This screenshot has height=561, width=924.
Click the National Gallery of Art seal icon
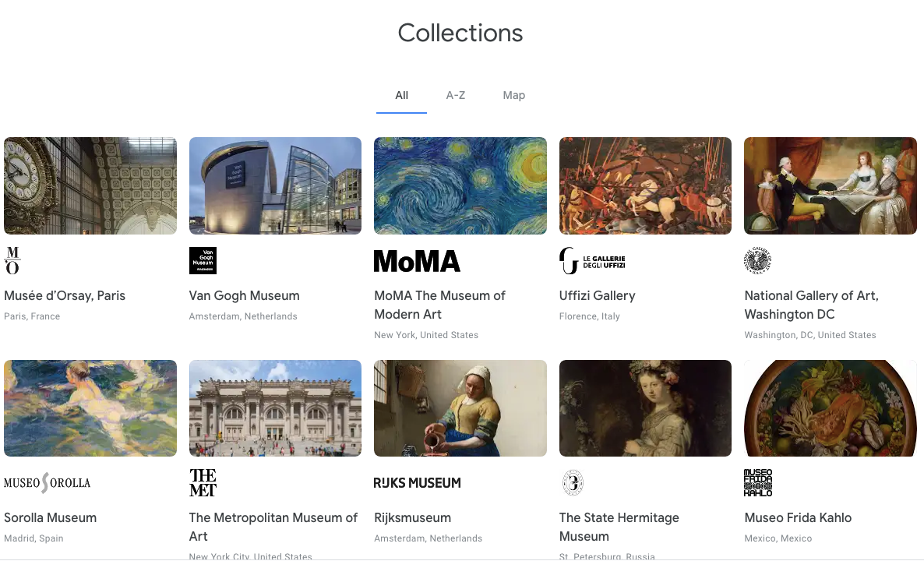pos(757,260)
